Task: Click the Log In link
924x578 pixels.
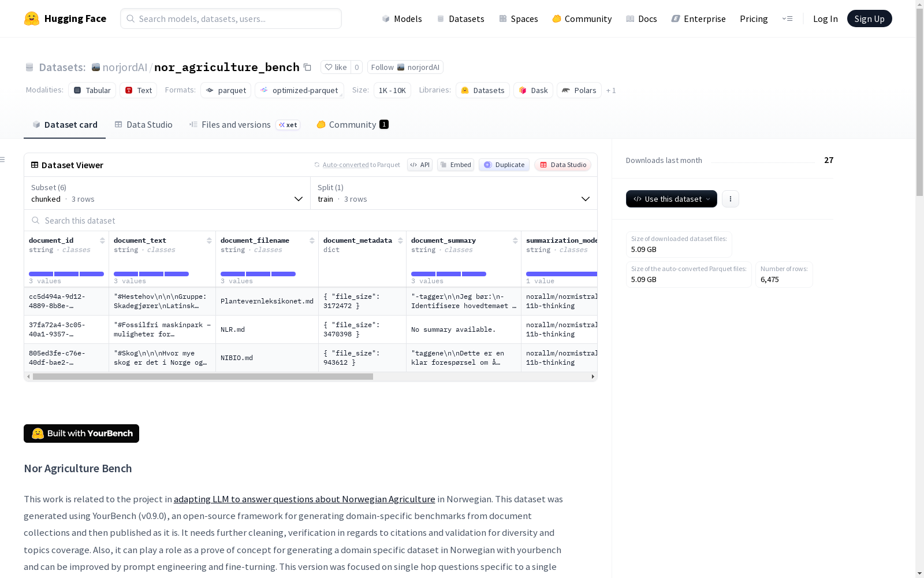Action: (x=825, y=18)
